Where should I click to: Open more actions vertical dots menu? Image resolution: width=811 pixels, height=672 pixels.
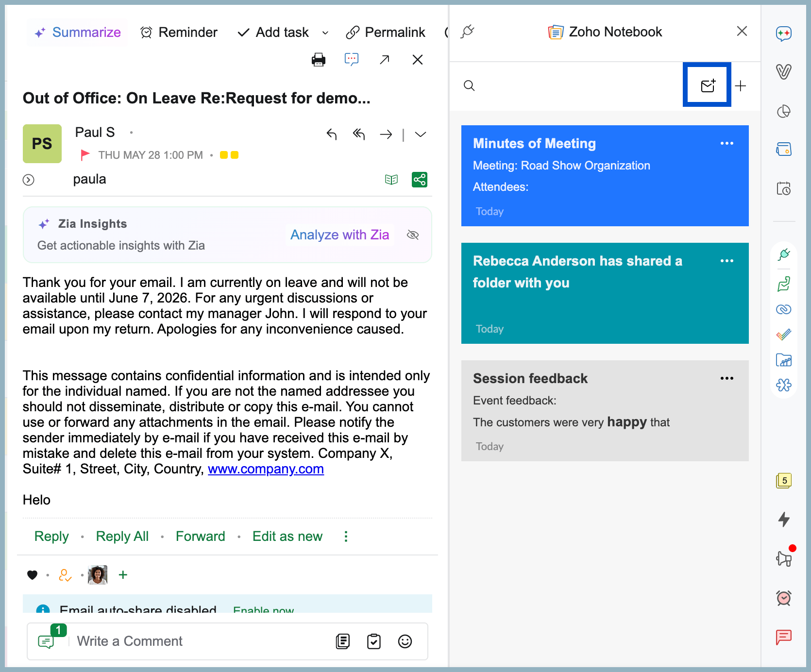tap(346, 537)
